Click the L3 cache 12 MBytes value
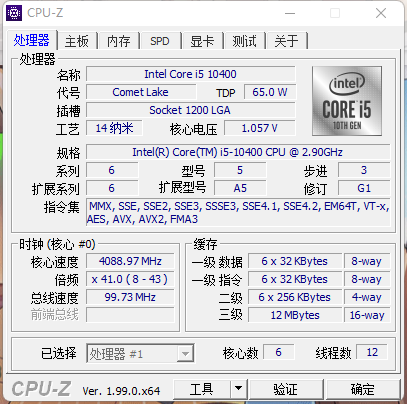The image size is (407, 404). (x=295, y=315)
